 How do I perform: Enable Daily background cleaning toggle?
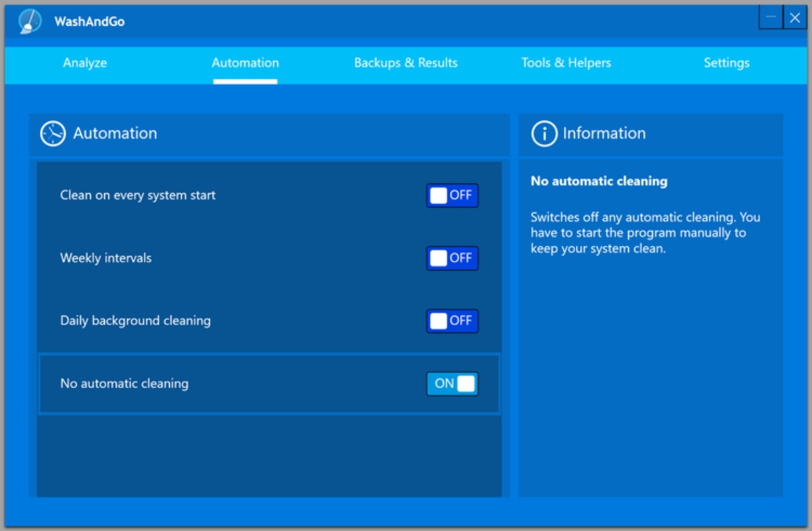[x=452, y=321]
